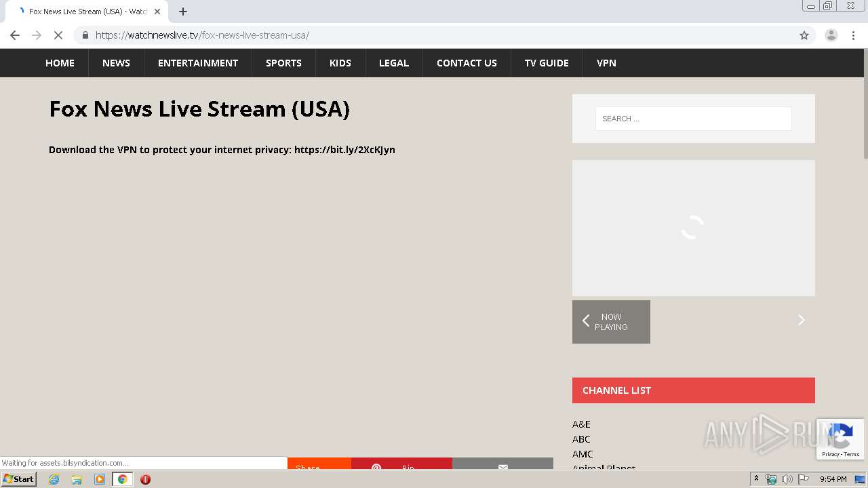Open the LEGAL menu item
Image resolution: width=868 pixels, height=488 pixels.
pyautogui.click(x=394, y=63)
